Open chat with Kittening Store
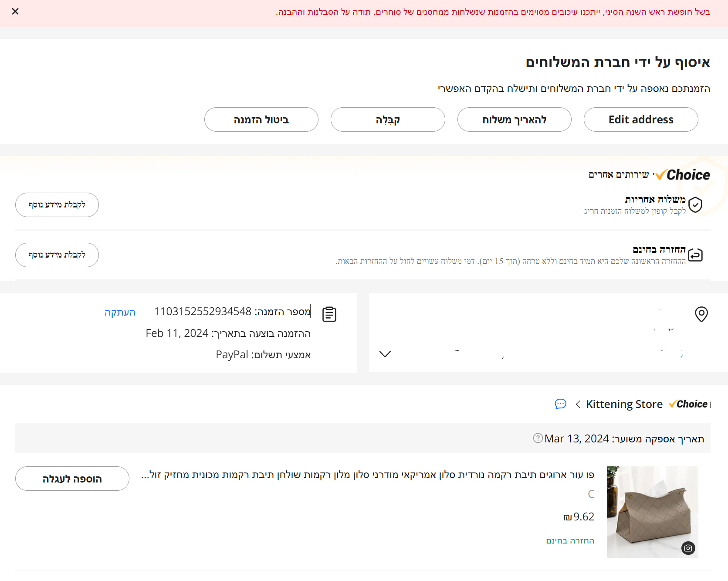This screenshot has height=581, width=728. tap(560, 404)
